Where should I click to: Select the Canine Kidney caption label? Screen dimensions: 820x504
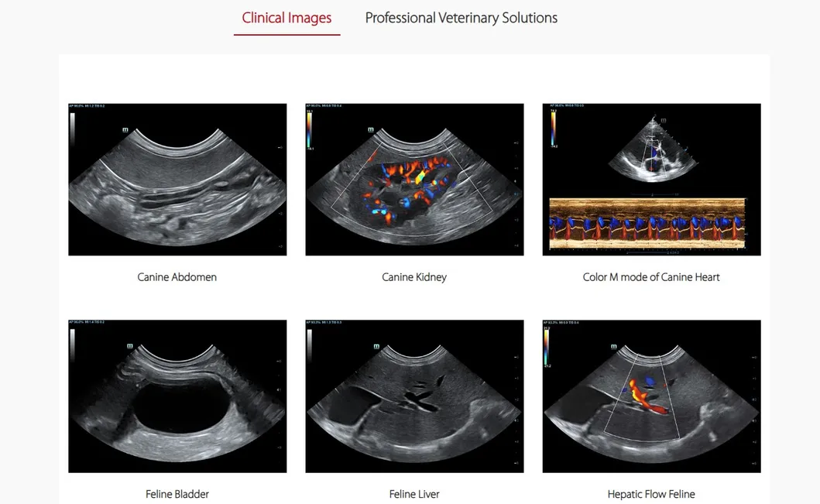(414, 276)
